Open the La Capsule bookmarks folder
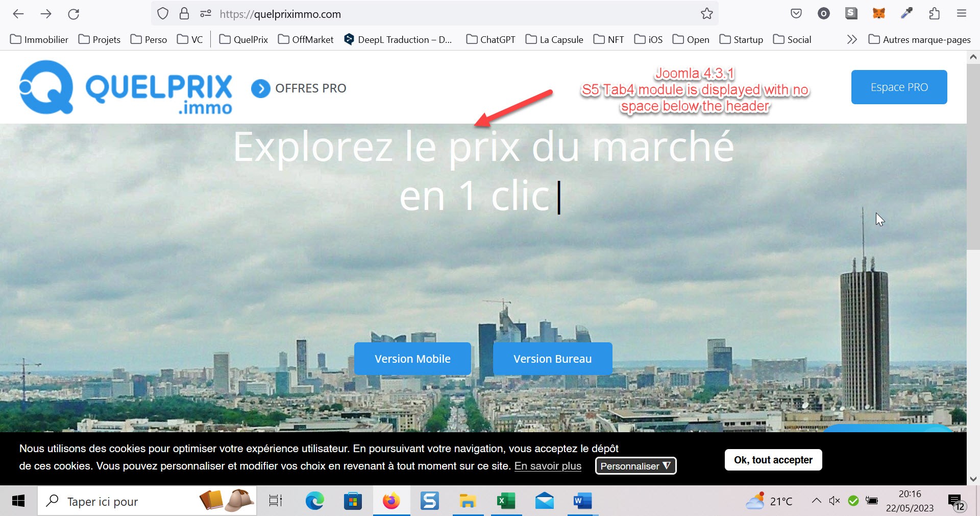This screenshot has width=980, height=516. point(554,39)
